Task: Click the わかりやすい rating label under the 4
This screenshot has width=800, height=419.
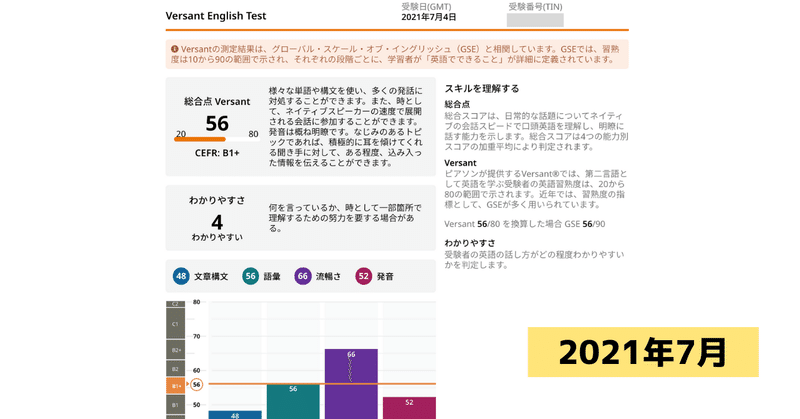Action: (x=217, y=237)
